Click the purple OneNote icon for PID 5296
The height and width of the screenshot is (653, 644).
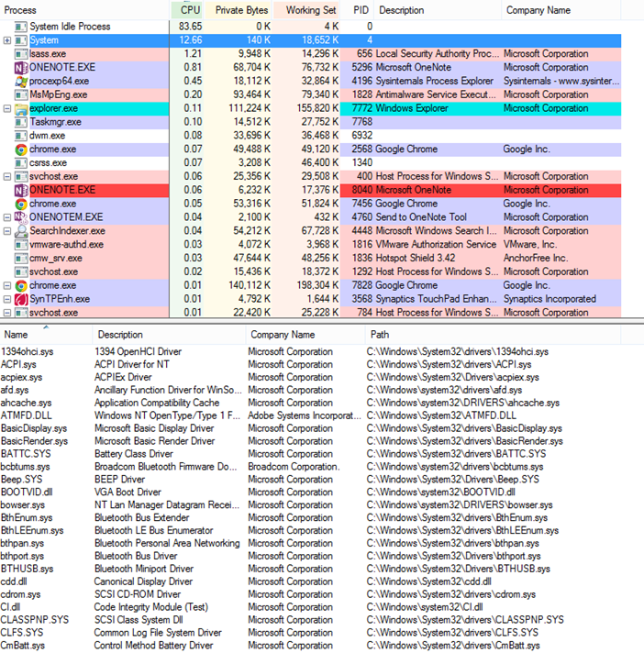click(x=21, y=68)
